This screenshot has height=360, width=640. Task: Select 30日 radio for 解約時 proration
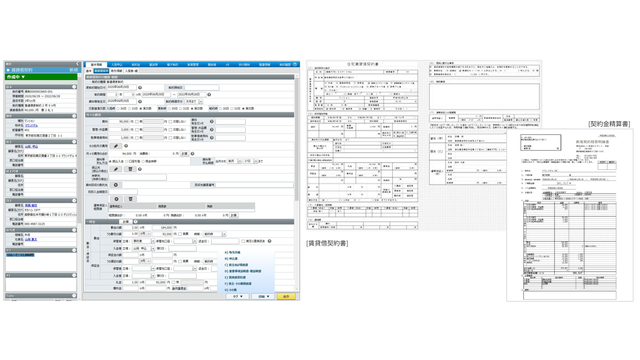(x=221, y=109)
